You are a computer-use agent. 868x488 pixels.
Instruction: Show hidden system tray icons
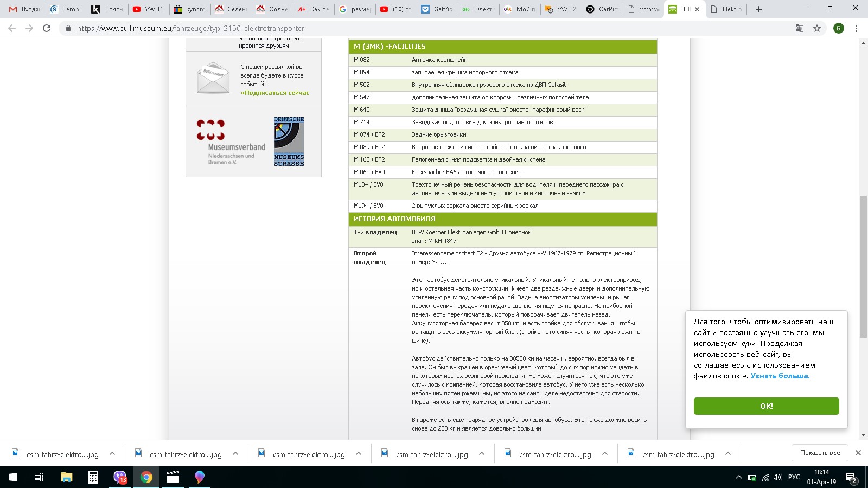pos(738,477)
